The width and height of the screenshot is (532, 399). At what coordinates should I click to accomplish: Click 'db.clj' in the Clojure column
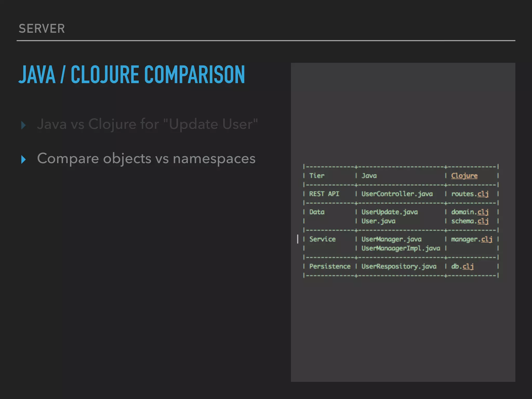[462, 267]
